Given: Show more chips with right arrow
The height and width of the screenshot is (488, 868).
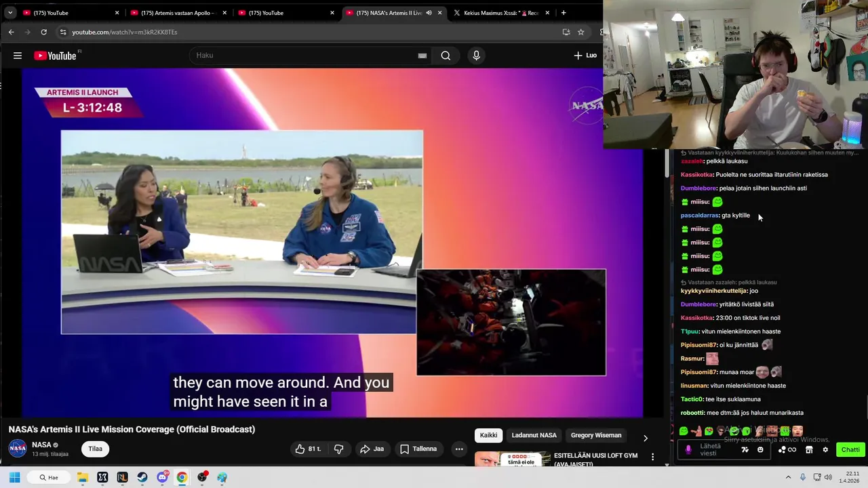Looking at the screenshot, I should (645, 439).
